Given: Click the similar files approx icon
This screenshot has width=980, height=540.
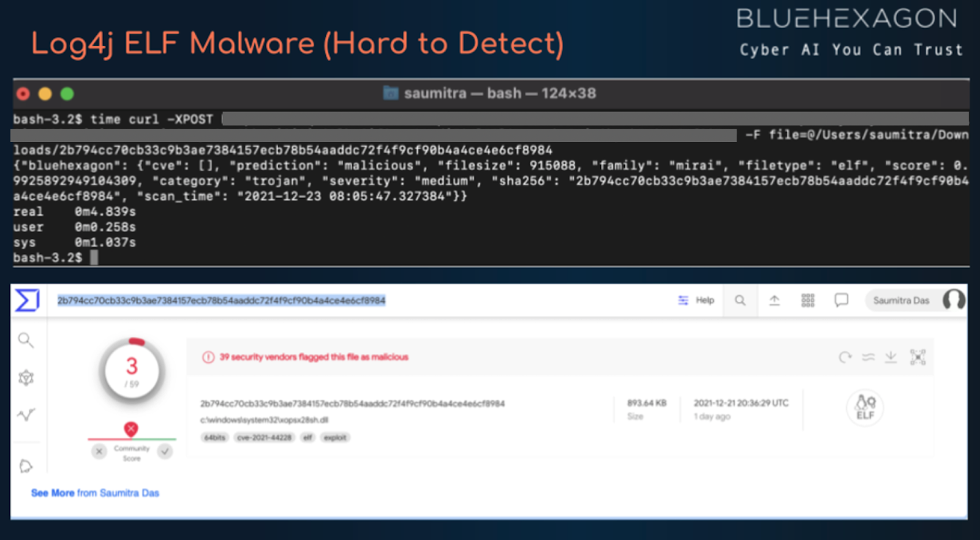Looking at the screenshot, I should click(x=869, y=357).
